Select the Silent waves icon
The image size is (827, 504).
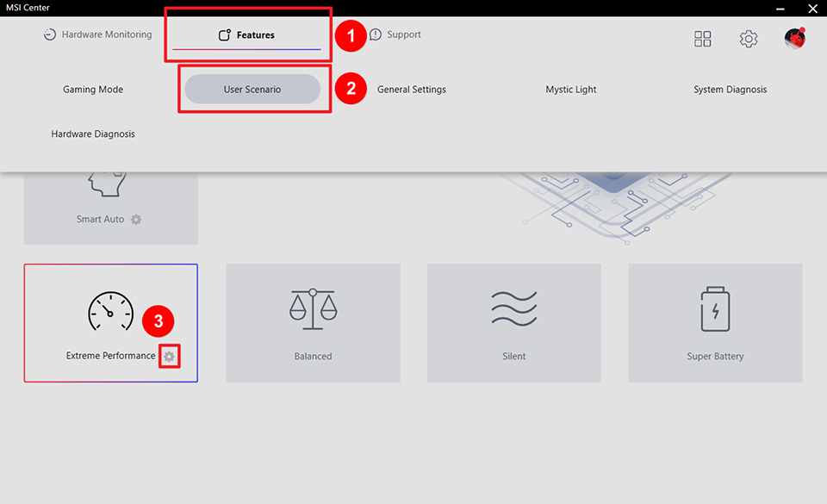point(514,310)
